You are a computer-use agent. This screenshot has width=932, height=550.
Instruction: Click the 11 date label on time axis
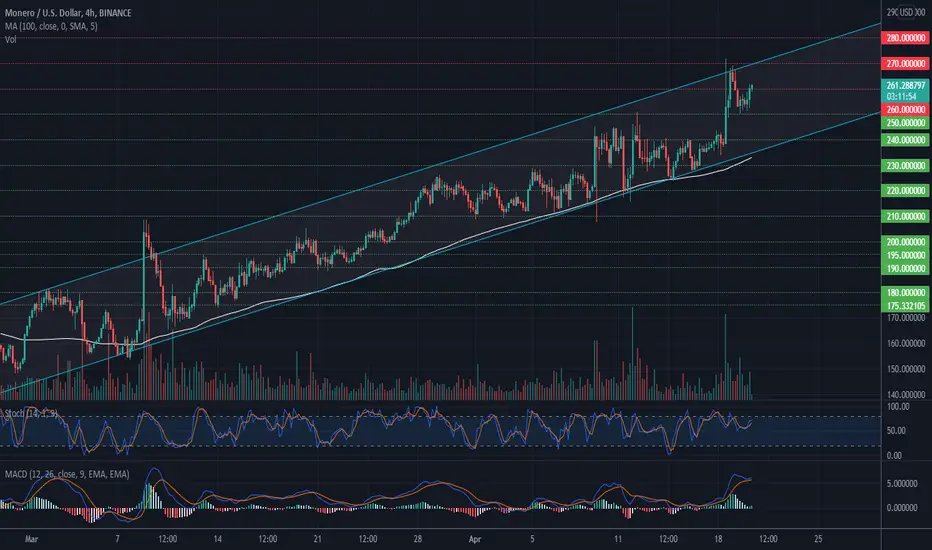(x=618, y=539)
